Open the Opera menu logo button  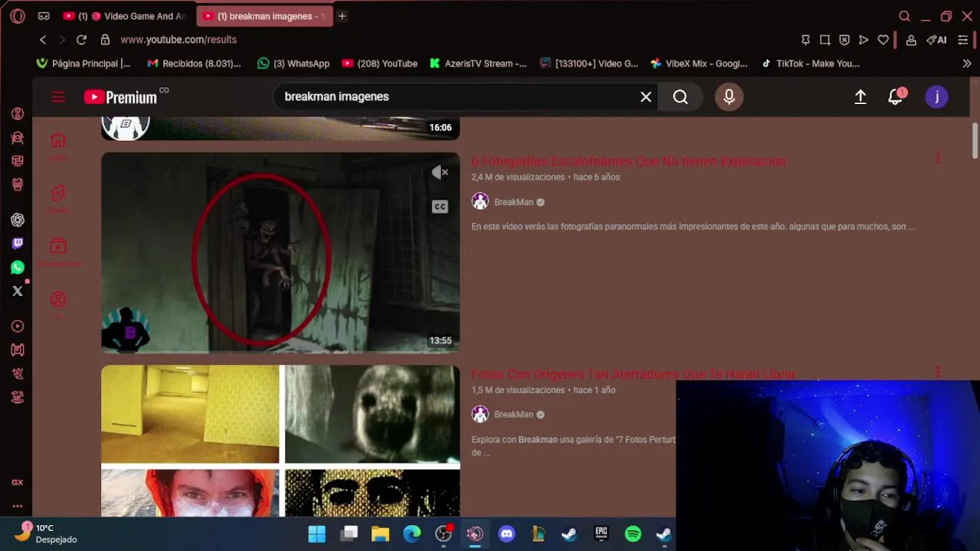pos(18,16)
